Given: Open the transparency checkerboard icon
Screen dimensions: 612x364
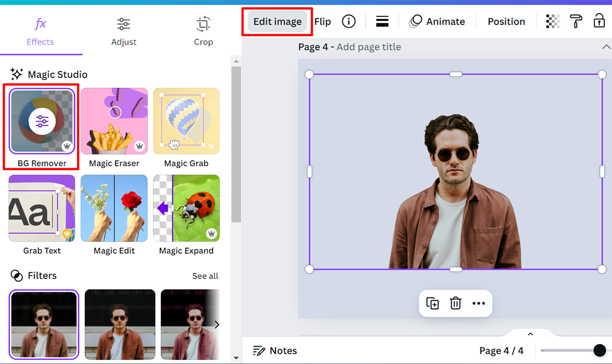Looking at the screenshot, I should (553, 21).
